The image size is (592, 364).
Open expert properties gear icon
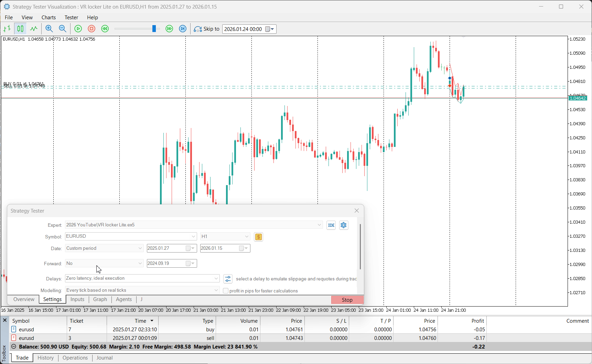click(x=344, y=225)
